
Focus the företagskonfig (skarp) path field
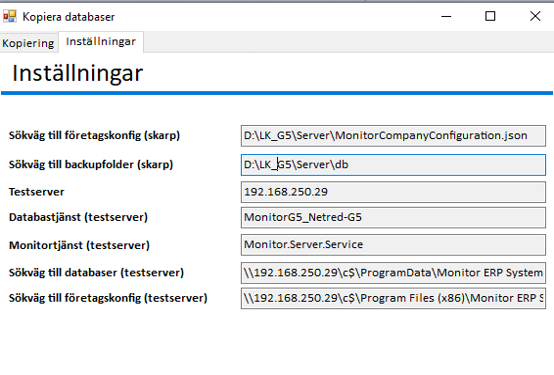point(393,136)
